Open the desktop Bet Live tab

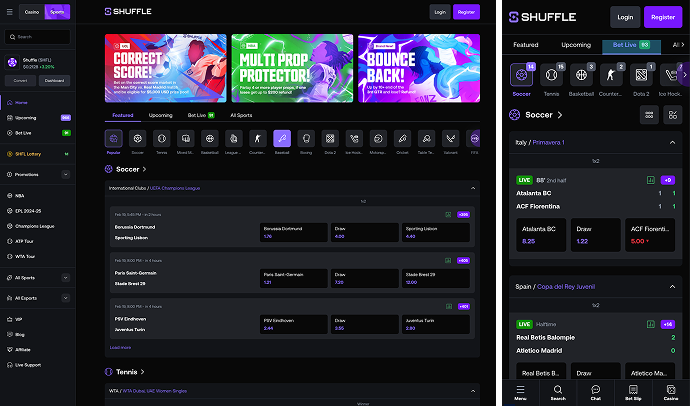(x=201, y=115)
